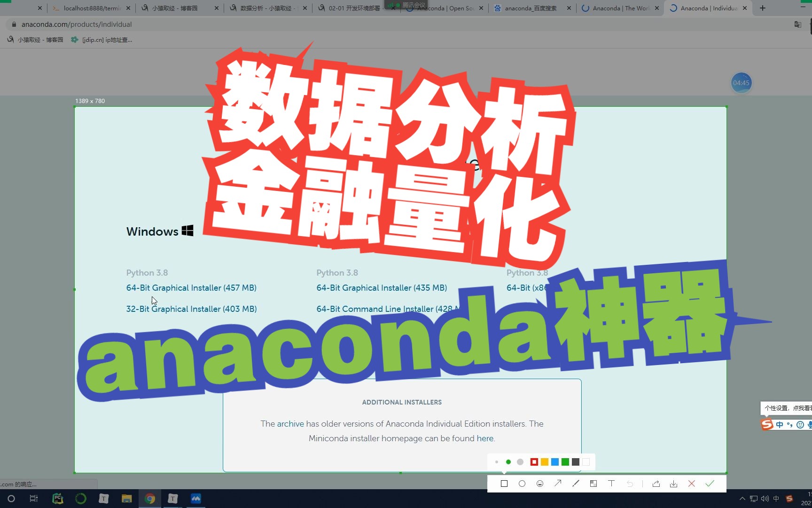This screenshot has height=508, width=812.
Task: Open Miniconda homepage via 'here' link
Action: click(485, 438)
